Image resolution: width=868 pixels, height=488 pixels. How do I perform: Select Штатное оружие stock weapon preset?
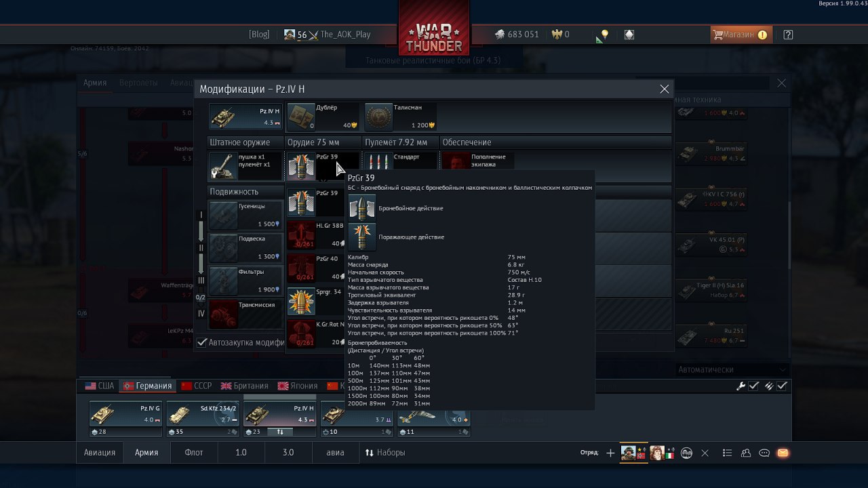click(245, 165)
